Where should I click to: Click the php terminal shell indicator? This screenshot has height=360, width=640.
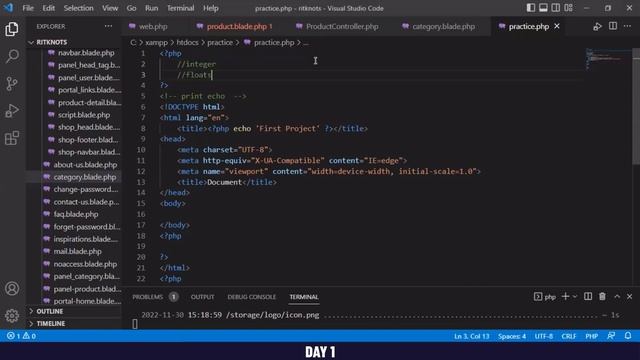[545, 297]
